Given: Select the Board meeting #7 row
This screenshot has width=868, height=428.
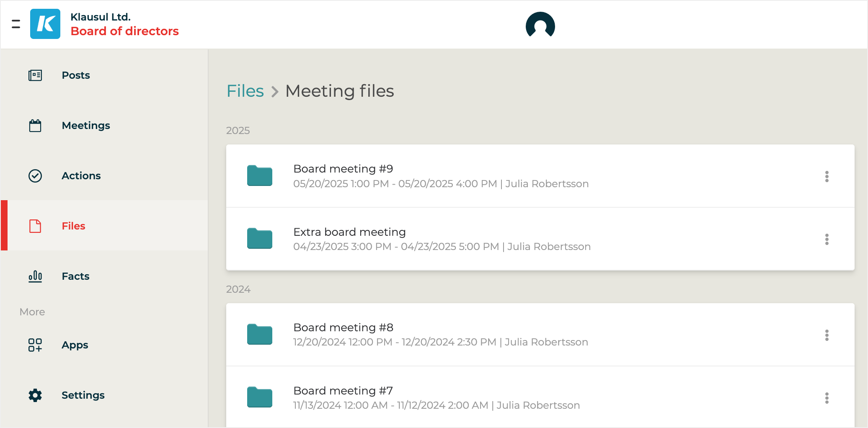Looking at the screenshot, I should point(503,398).
